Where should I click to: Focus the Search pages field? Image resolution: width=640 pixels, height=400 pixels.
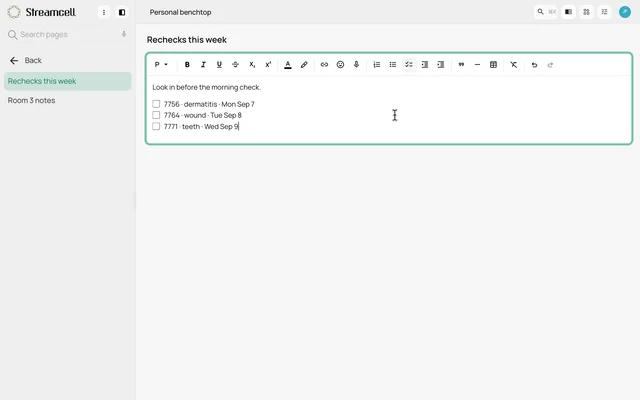click(67, 34)
